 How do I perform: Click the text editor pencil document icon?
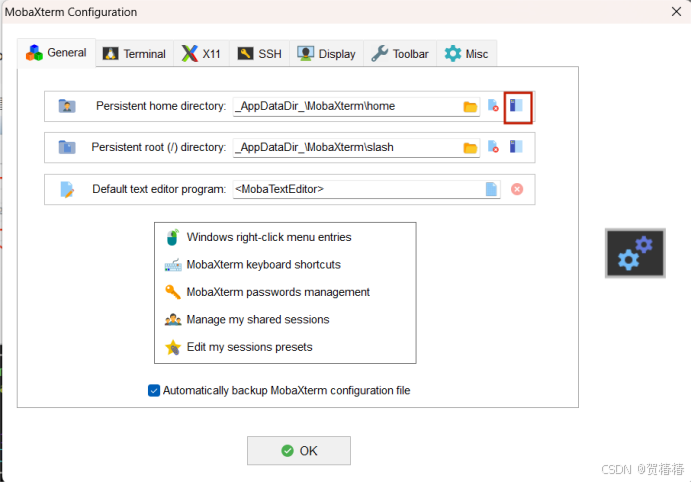pyautogui.click(x=67, y=189)
